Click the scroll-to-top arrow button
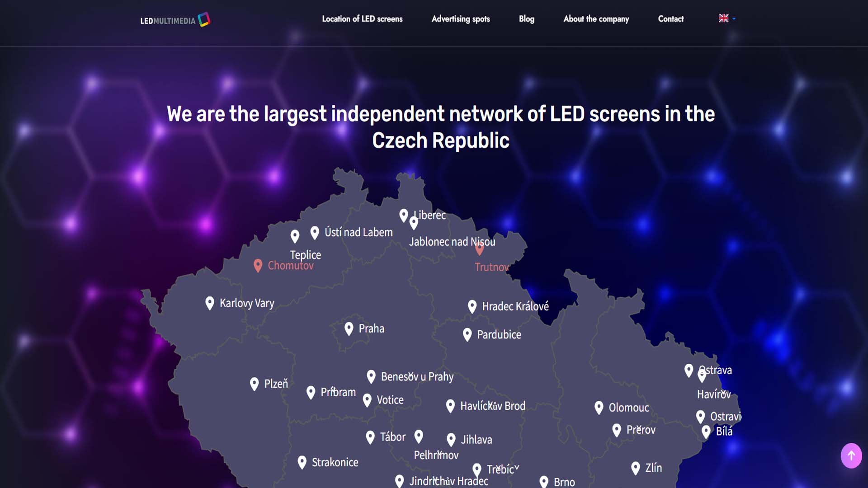 point(851,455)
